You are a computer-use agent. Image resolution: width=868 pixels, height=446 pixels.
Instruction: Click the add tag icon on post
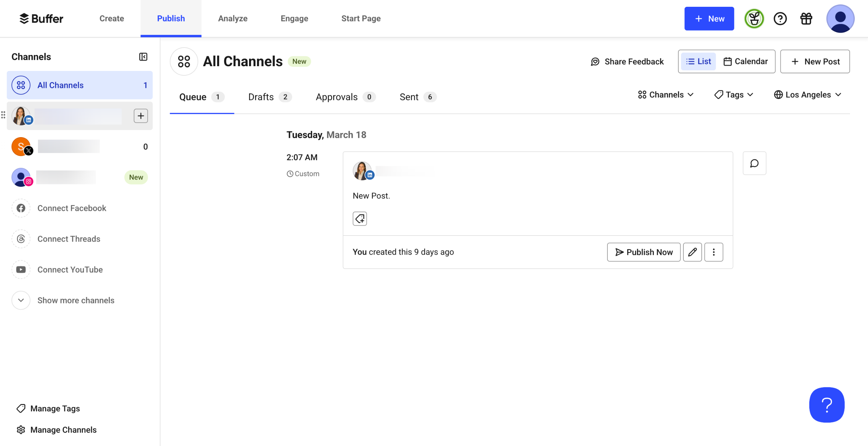pyautogui.click(x=360, y=219)
